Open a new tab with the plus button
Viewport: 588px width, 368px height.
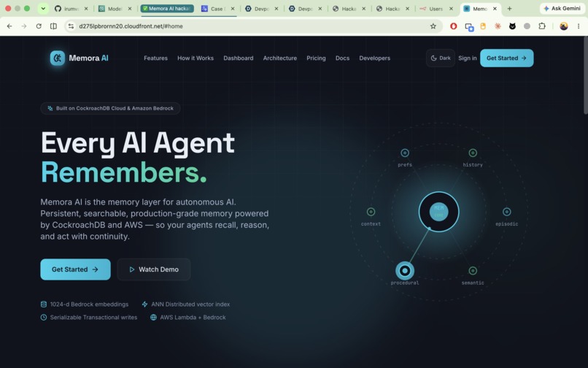(x=509, y=9)
